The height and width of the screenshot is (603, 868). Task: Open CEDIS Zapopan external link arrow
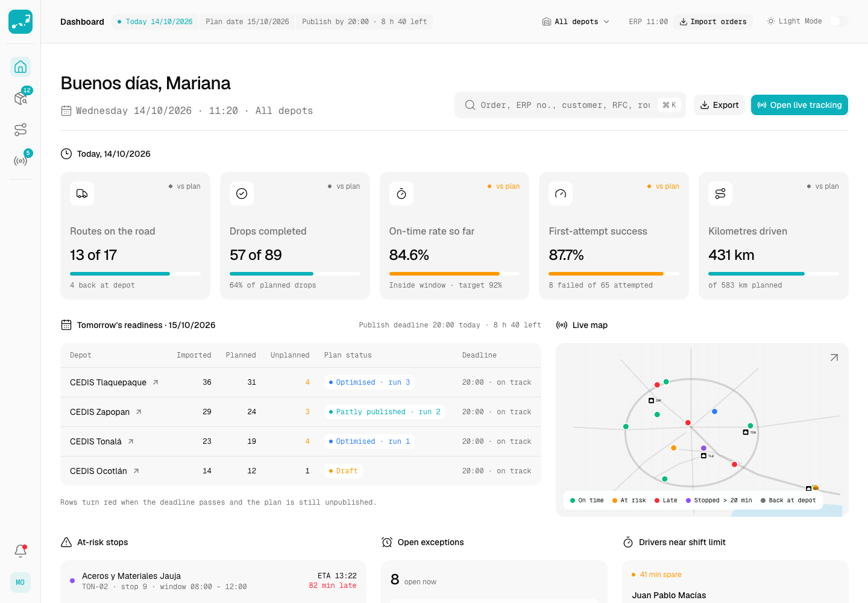point(139,412)
